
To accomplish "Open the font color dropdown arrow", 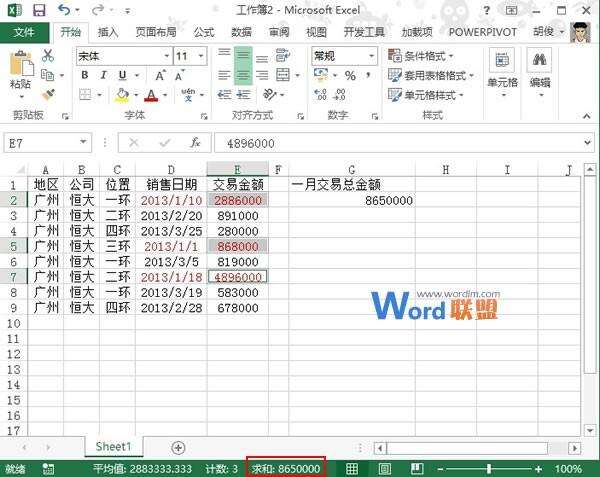I will [165, 95].
